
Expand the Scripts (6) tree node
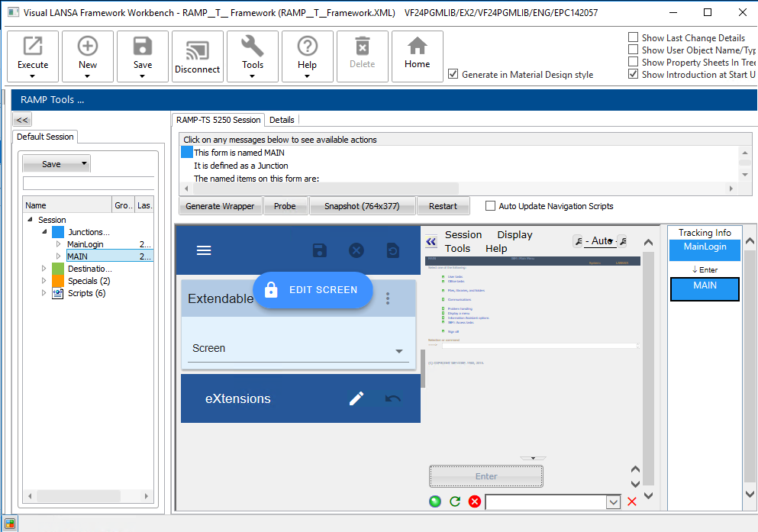coord(44,293)
